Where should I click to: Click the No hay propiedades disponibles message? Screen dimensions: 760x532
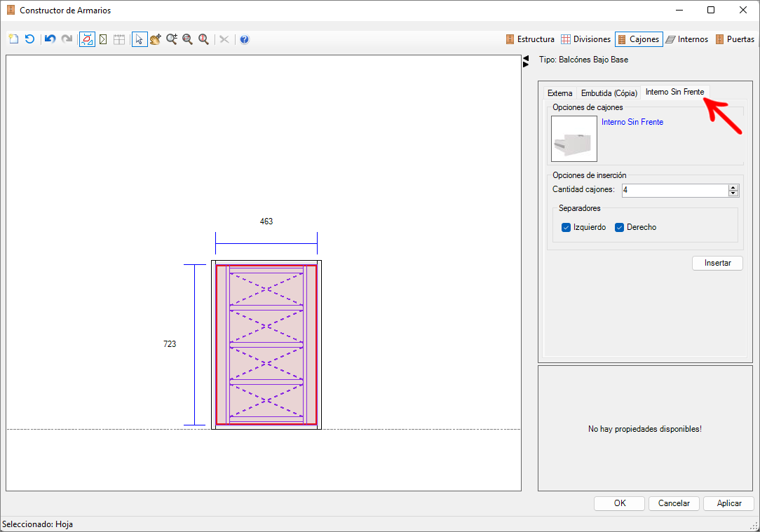point(645,429)
